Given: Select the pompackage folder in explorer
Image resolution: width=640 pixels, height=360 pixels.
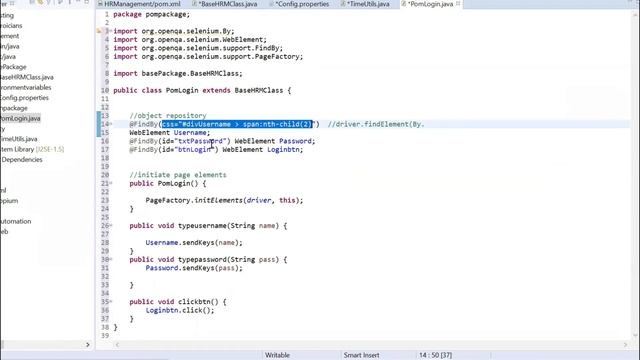Looking at the screenshot, I should click(x=14, y=108).
